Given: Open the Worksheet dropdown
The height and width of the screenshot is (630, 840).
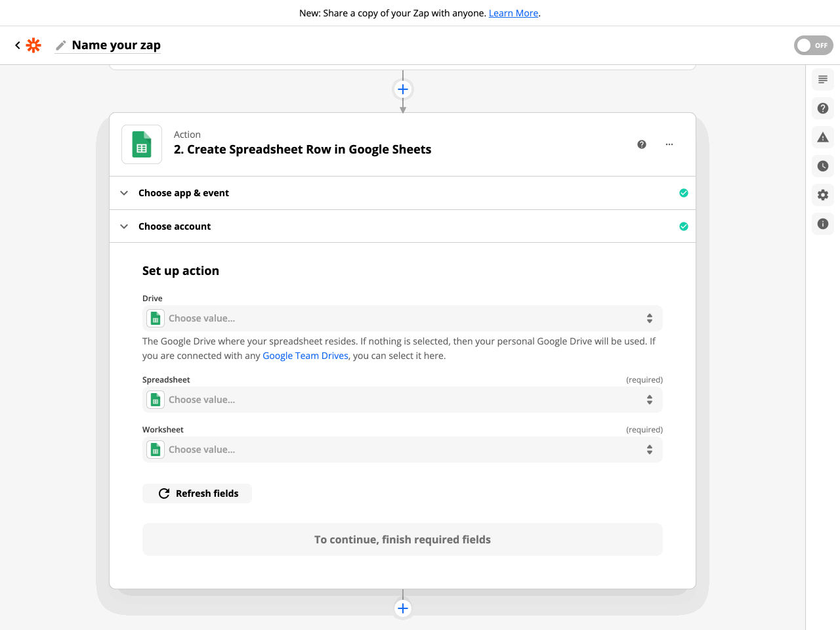Looking at the screenshot, I should (402, 450).
